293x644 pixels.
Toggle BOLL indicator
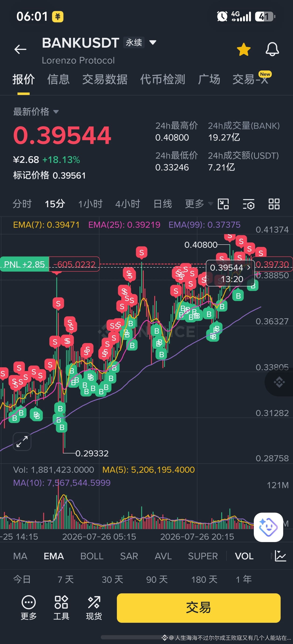[x=92, y=556]
